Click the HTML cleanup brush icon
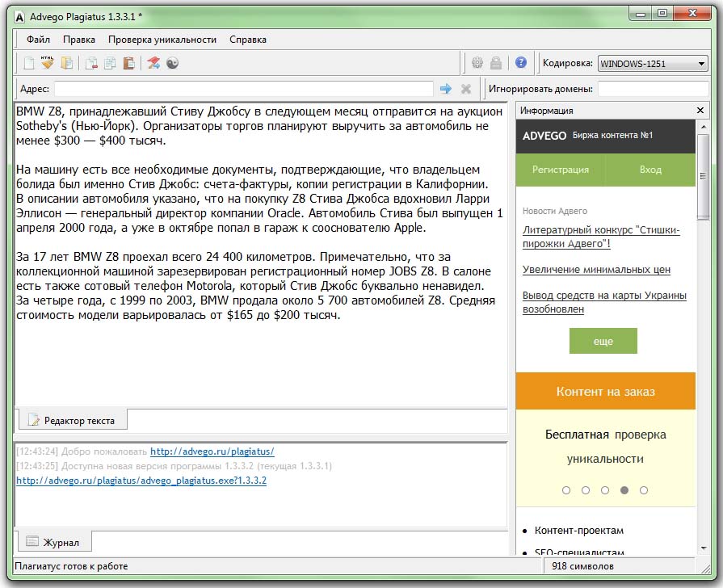The image size is (723, 588). pyautogui.click(x=47, y=63)
